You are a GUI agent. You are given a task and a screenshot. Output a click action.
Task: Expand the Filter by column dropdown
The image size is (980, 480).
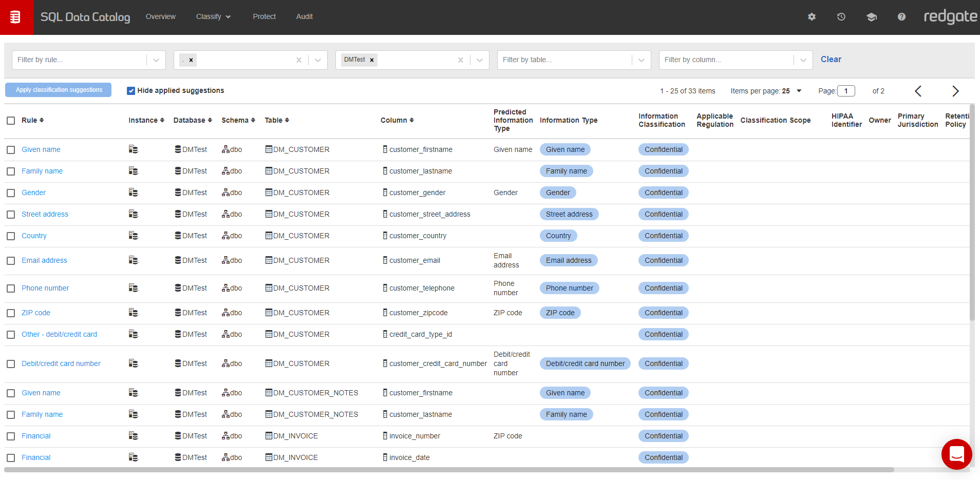tap(803, 60)
